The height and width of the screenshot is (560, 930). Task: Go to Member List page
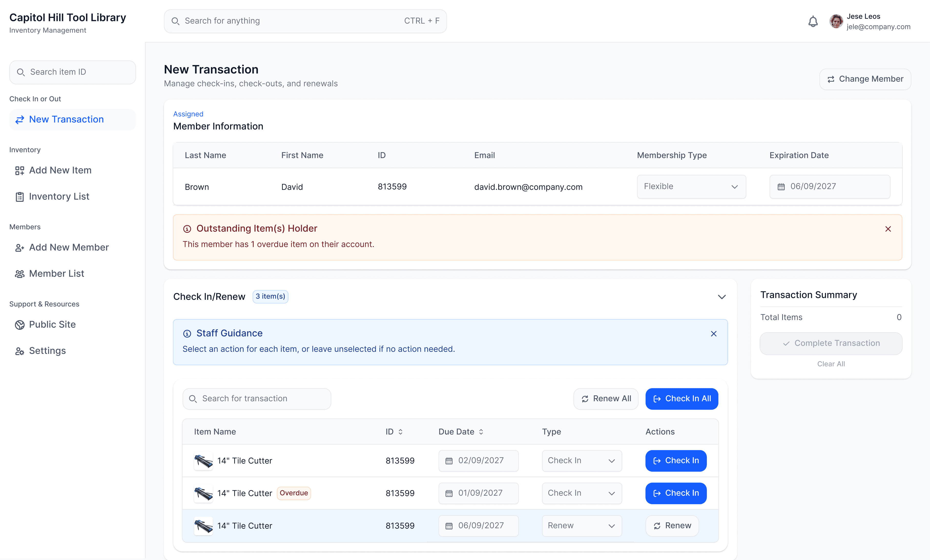56,273
